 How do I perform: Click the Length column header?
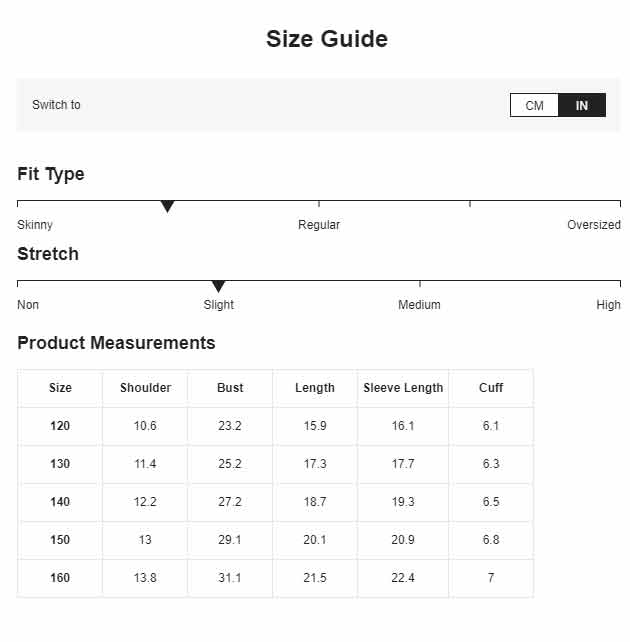point(315,387)
